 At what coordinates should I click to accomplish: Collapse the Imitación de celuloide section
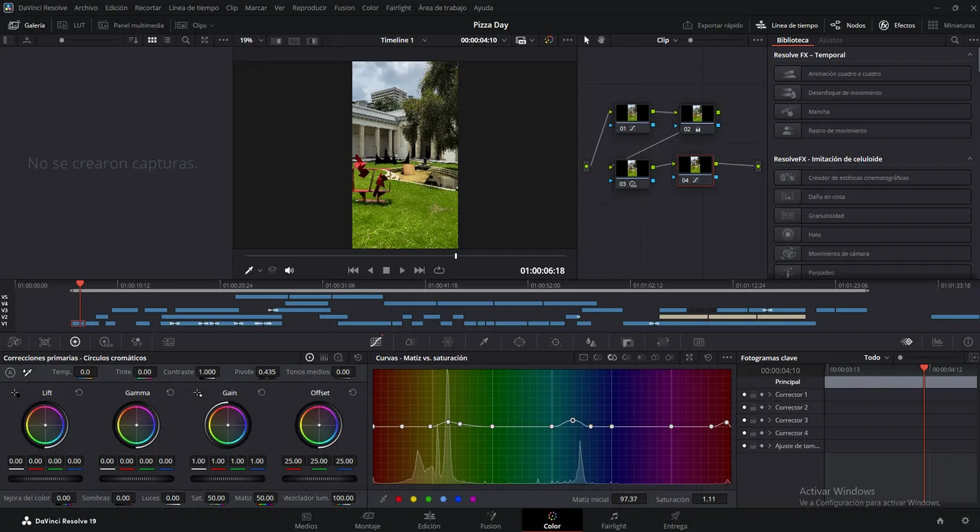pyautogui.click(x=970, y=159)
